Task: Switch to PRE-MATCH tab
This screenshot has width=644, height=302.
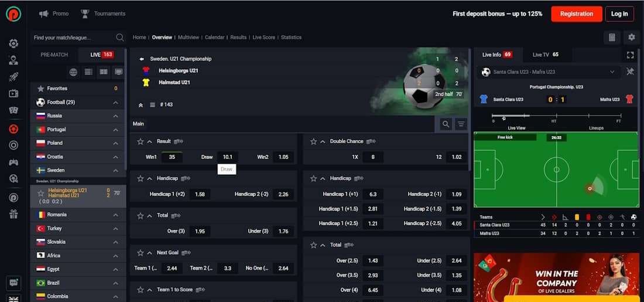Action: (54, 55)
